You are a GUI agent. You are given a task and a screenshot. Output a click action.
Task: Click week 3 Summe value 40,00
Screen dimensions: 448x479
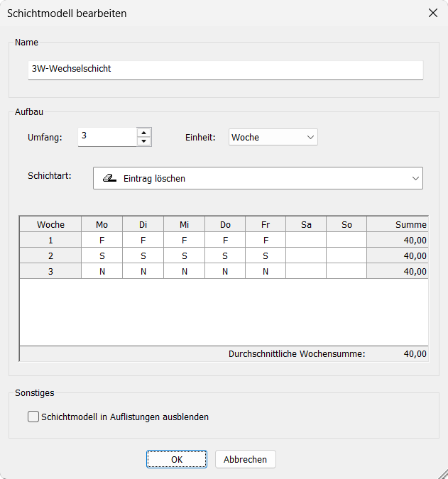(398, 271)
